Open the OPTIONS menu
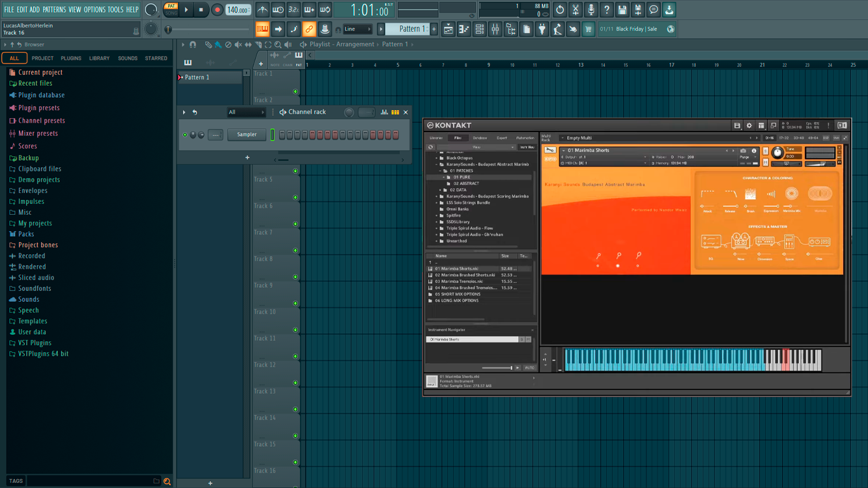 [x=95, y=10]
